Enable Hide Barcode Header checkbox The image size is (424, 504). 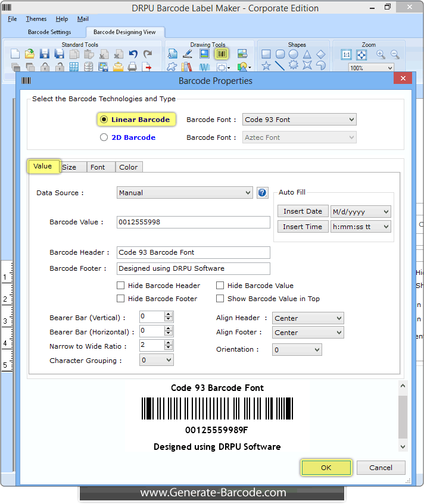[121, 286]
